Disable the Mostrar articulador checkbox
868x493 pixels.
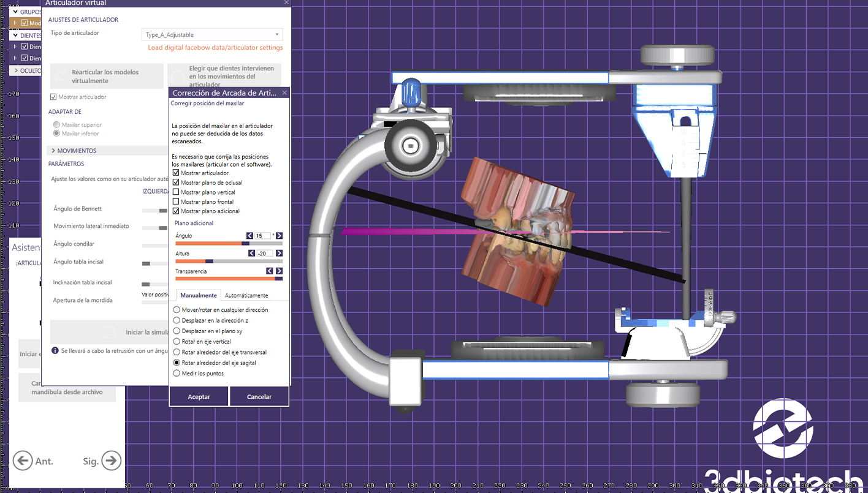[x=177, y=172]
